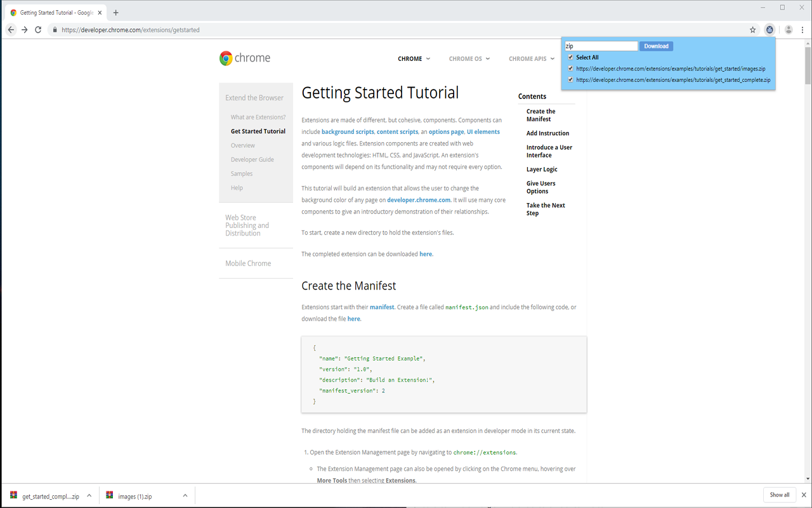
Task: Open the Developer Guide sidebar item
Action: [252, 159]
